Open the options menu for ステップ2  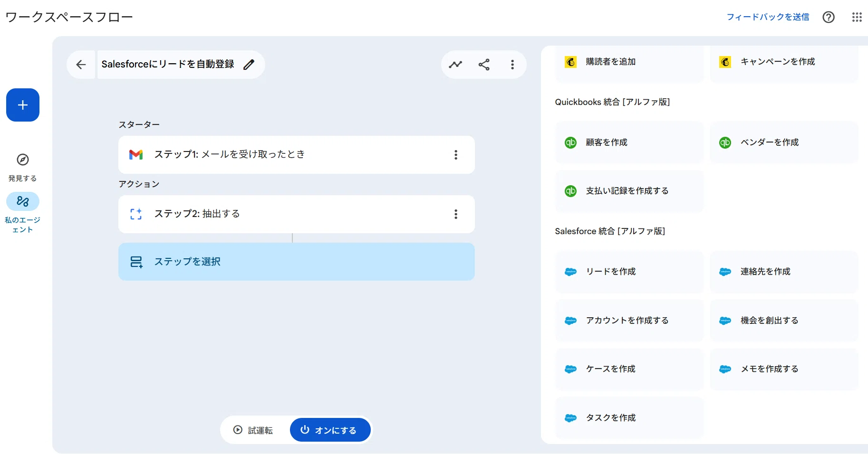(x=456, y=214)
